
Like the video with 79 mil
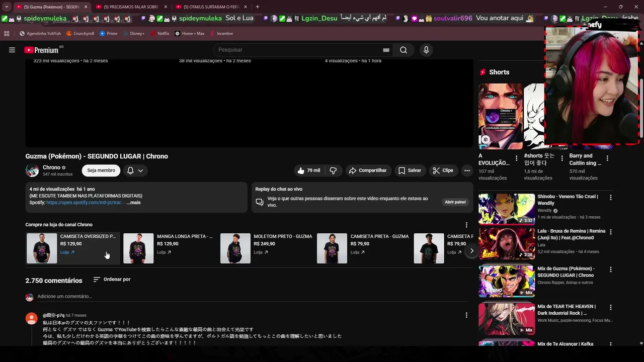[x=309, y=170]
